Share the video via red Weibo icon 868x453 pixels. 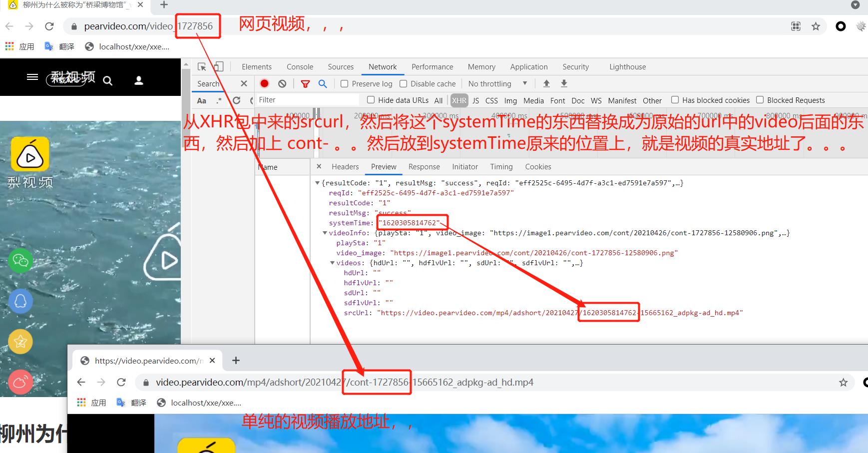click(x=20, y=382)
